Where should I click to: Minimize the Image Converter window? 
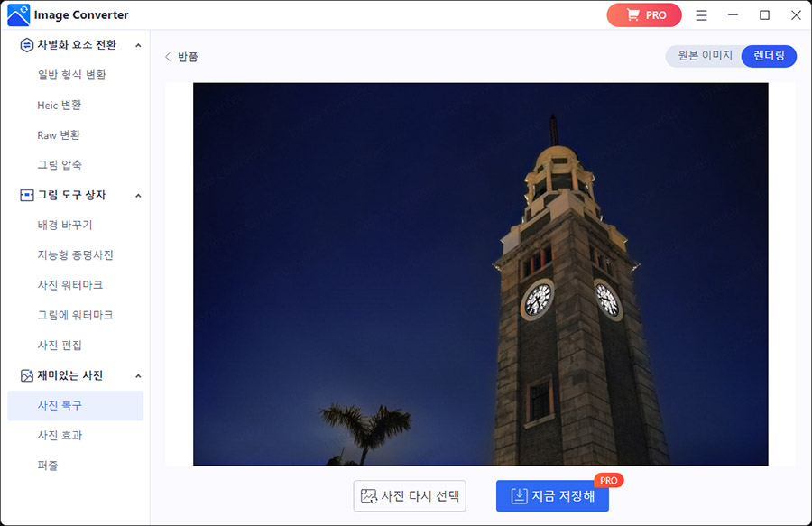tap(733, 15)
